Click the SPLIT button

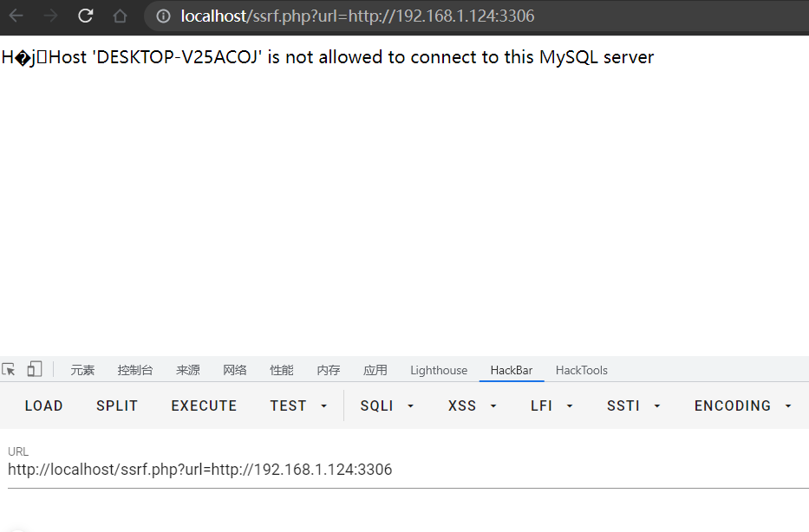pos(117,405)
